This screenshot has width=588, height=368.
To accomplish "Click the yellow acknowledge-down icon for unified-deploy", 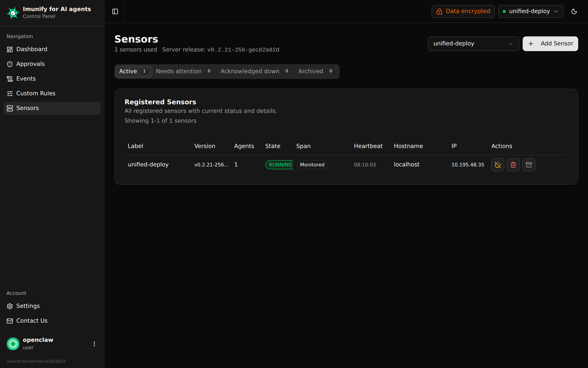I will point(498,165).
